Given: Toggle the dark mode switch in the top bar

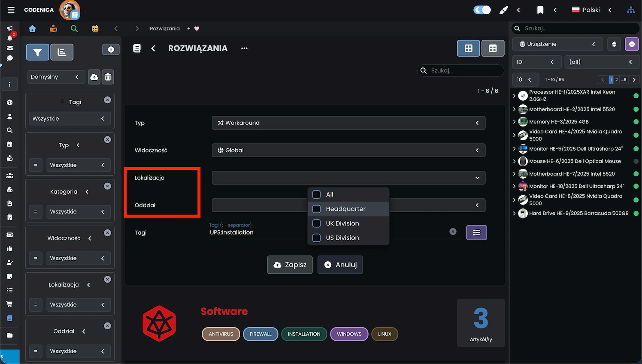Looking at the screenshot, I should coord(482,10).
